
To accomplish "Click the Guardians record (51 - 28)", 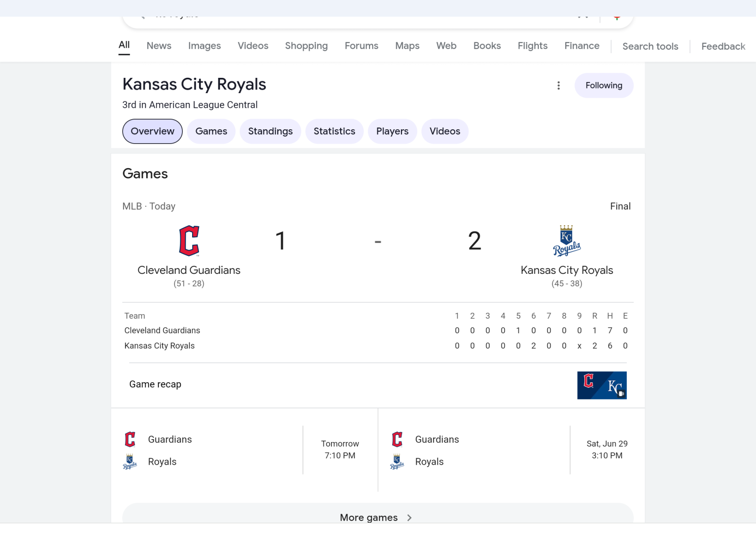I will (189, 284).
